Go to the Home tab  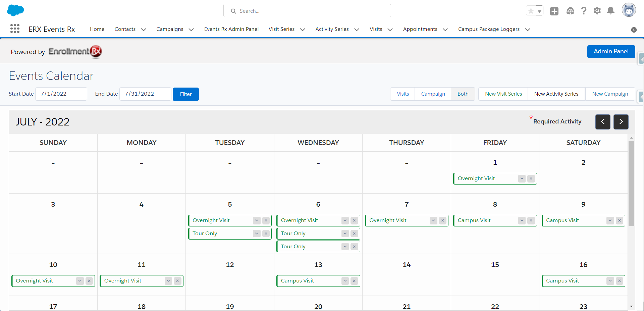point(97,29)
